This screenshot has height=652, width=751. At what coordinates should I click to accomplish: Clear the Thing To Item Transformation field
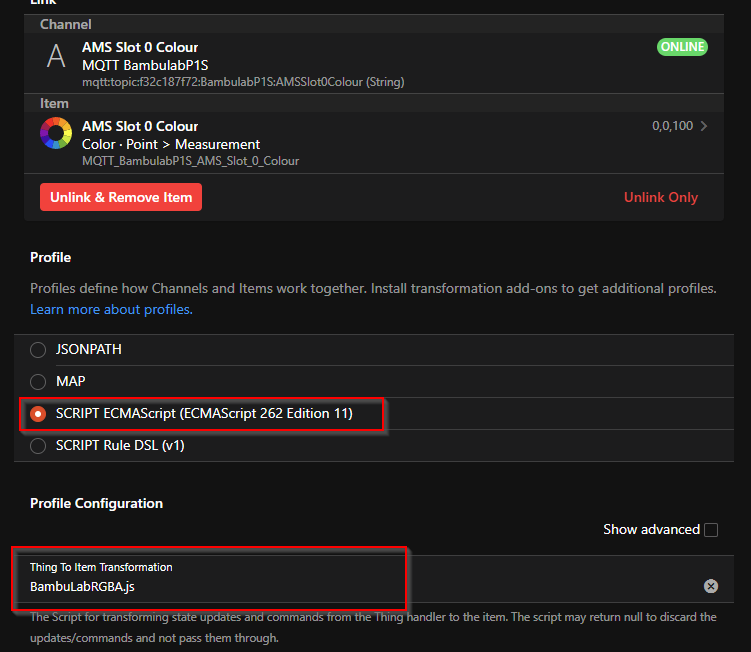pos(710,586)
